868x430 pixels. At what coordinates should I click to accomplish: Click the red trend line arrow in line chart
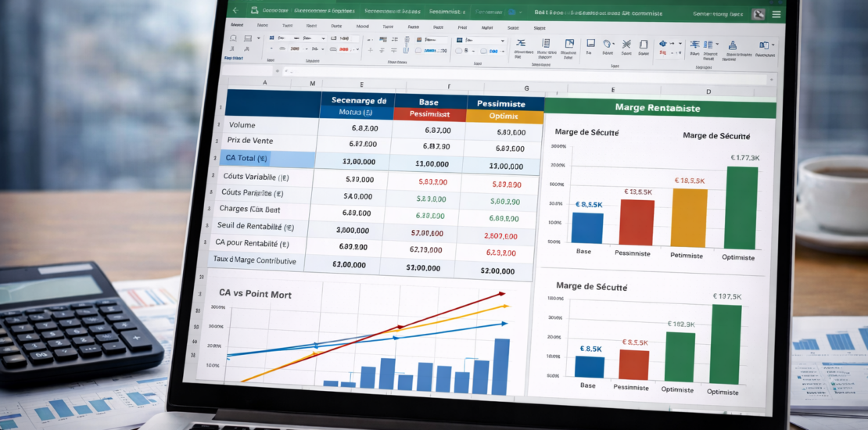pyautogui.click(x=500, y=295)
